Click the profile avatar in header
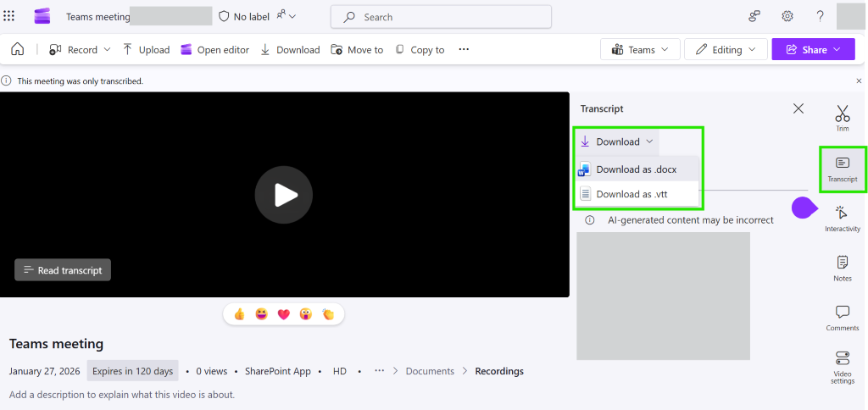 850,16
